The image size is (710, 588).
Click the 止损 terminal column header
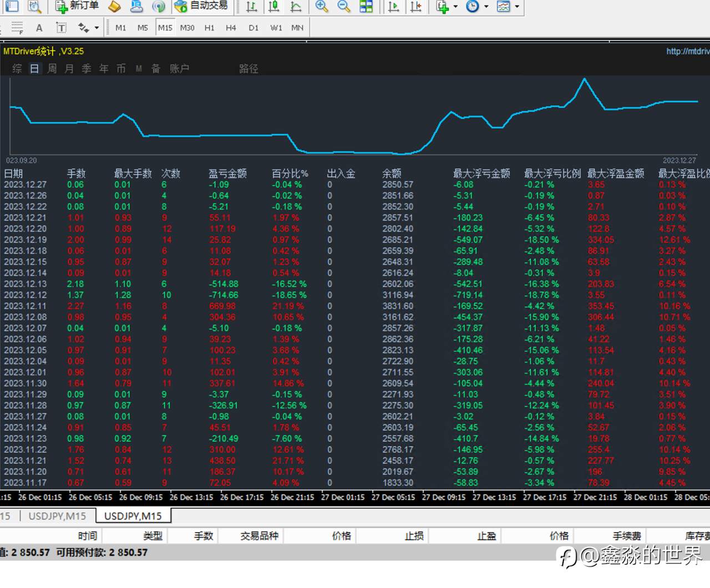[414, 536]
